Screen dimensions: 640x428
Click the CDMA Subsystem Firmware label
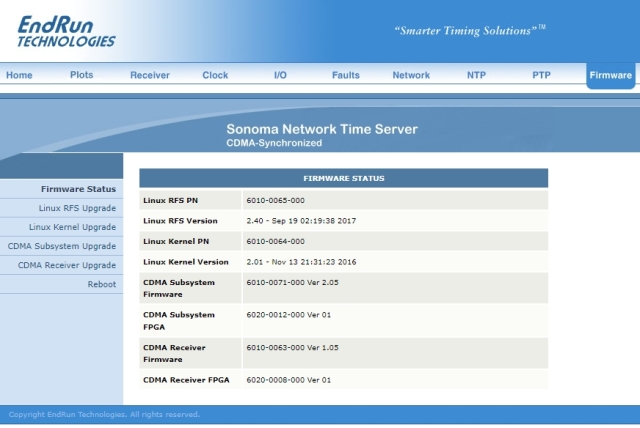click(x=179, y=288)
